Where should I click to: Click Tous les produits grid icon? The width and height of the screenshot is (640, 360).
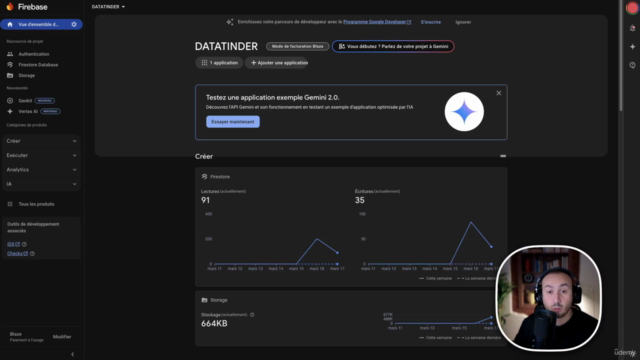coord(10,204)
